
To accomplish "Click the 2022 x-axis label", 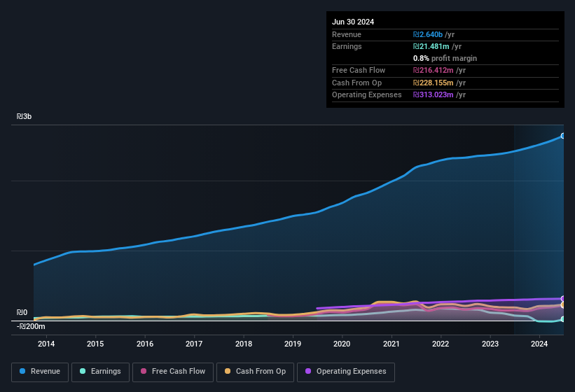I will pos(441,344).
